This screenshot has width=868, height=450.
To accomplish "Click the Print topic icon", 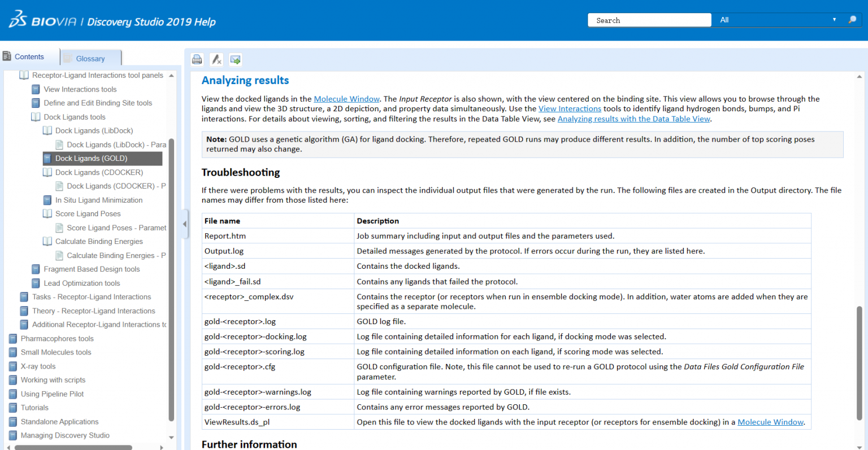I will 197,59.
